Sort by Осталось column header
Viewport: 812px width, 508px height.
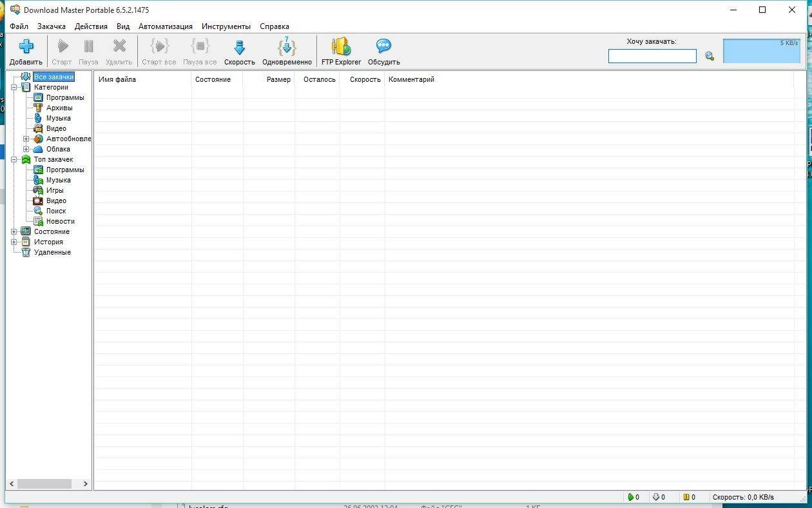click(x=317, y=79)
